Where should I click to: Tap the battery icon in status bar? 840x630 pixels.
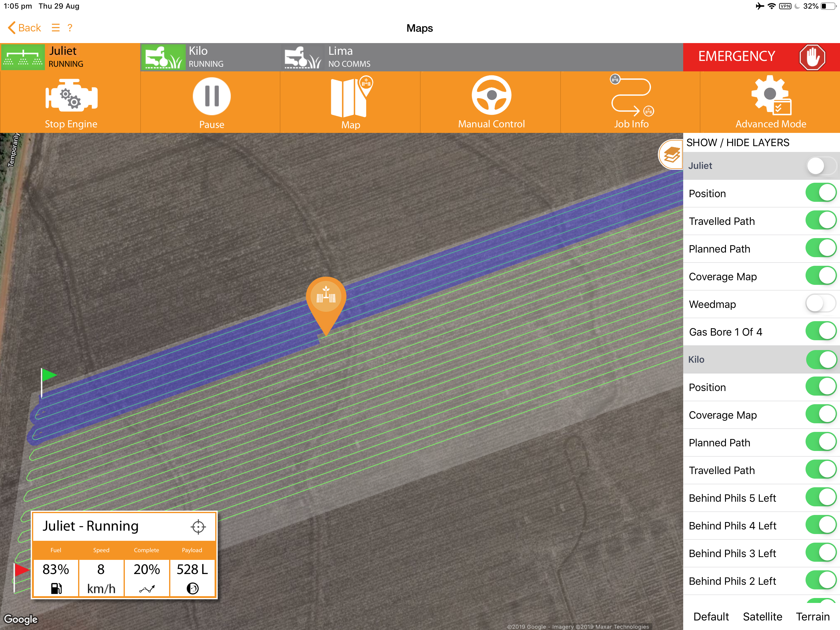[828, 6]
